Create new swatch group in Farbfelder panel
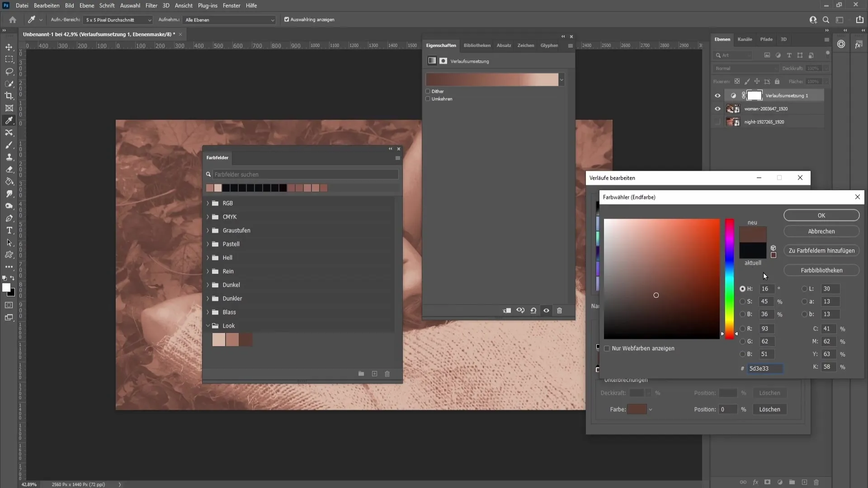Image resolution: width=868 pixels, height=488 pixels. click(x=361, y=374)
